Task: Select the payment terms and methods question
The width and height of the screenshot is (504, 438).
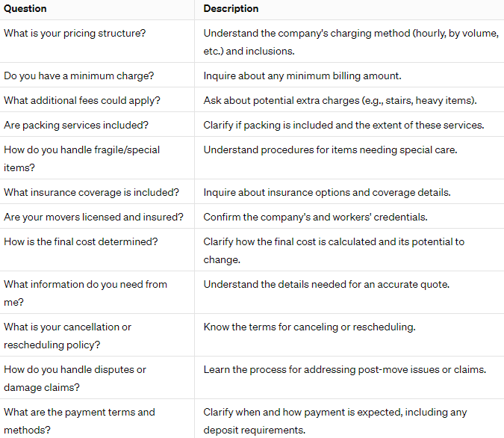Action: point(79,420)
